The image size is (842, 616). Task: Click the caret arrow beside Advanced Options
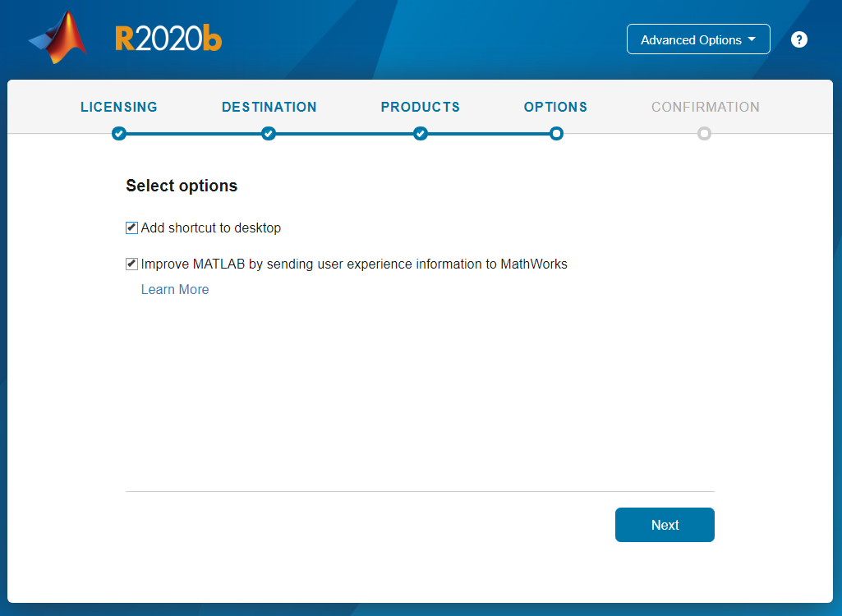point(752,39)
